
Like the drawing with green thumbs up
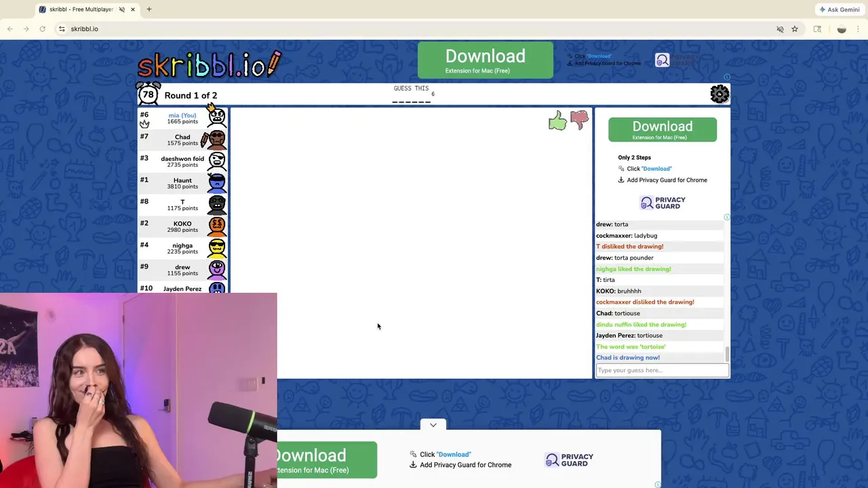pyautogui.click(x=557, y=121)
